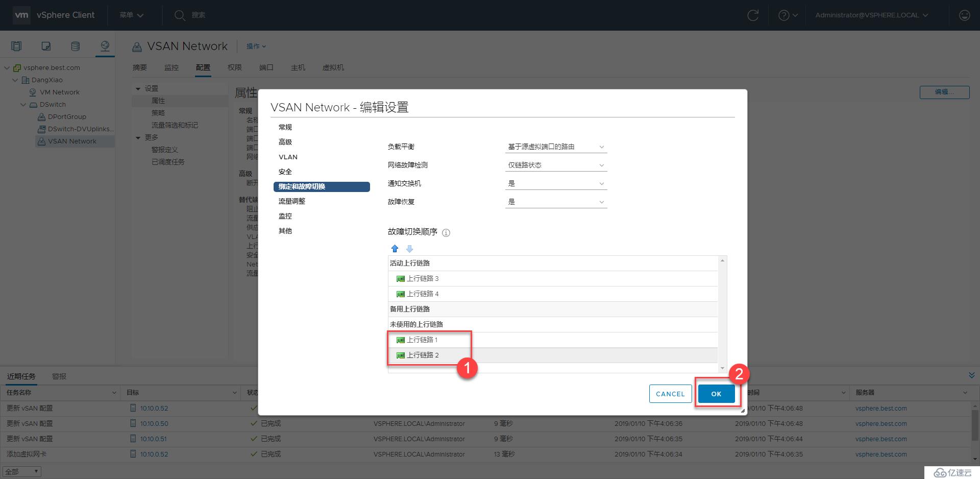
Task: Click the 编辑 button behind dialog
Action: point(944,92)
